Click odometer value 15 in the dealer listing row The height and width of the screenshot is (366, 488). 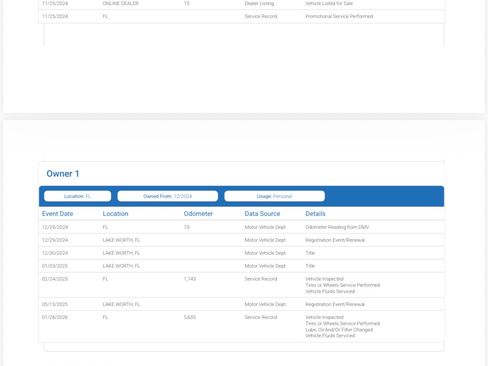click(x=187, y=3)
